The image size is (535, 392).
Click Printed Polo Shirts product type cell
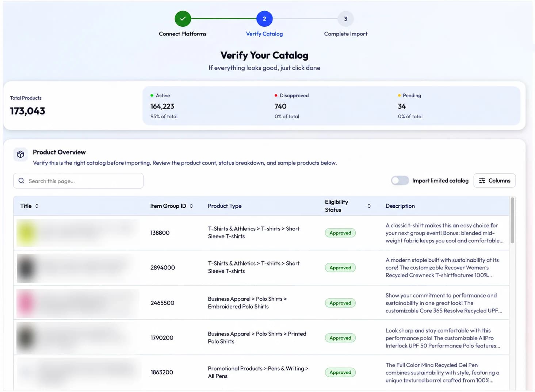coord(257,338)
